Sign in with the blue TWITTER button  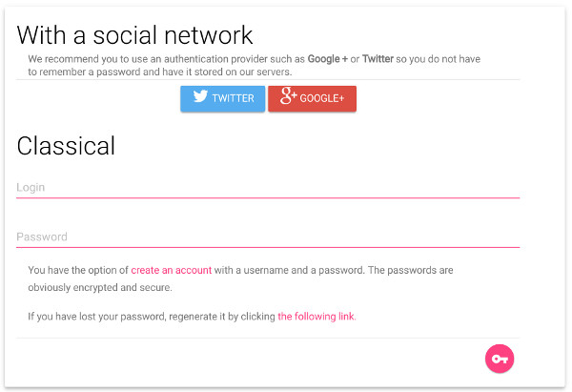coord(222,98)
